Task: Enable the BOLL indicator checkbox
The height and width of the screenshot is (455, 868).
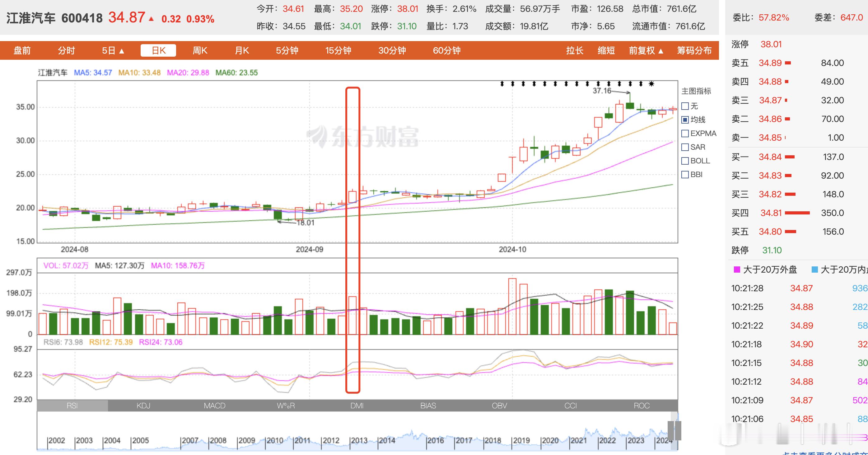Action: pyautogui.click(x=685, y=161)
